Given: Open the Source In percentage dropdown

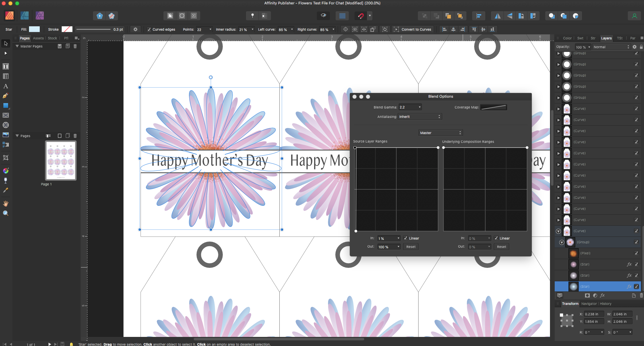Looking at the screenshot, I should click(x=398, y=238).
